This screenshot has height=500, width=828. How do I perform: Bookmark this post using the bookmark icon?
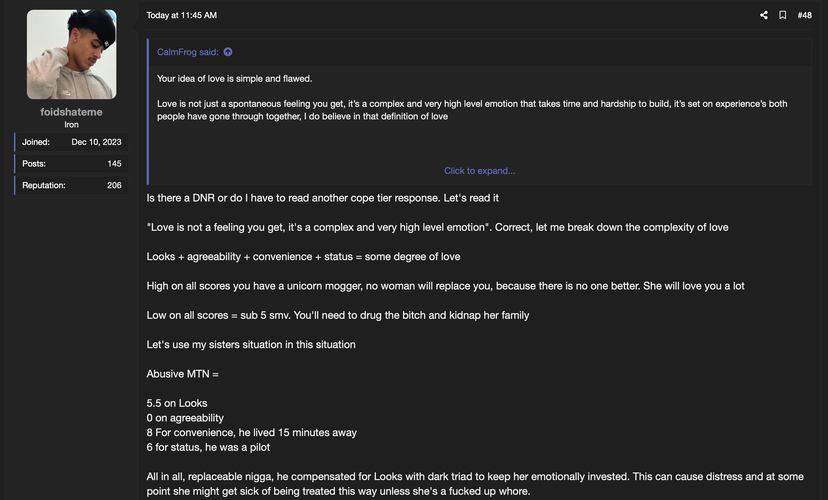(x=783, y=15)
